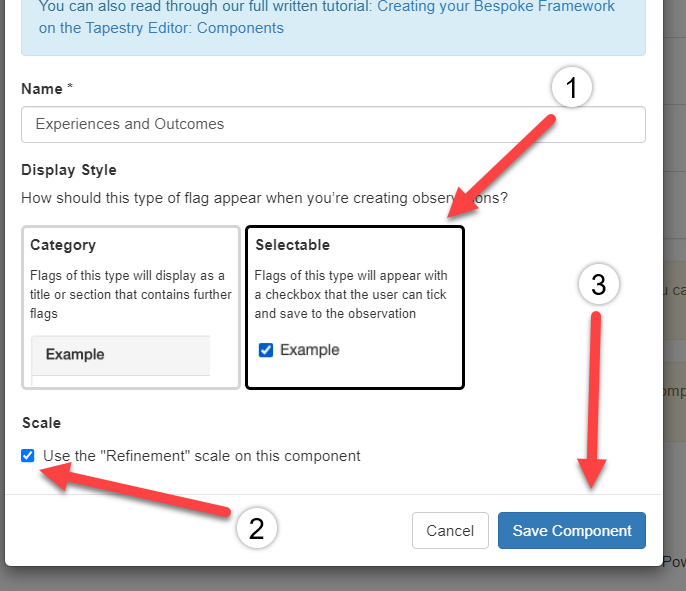Untick the Refinement scale checkbox
Image resolution: width=686 pixels, height=591 pixels.
28,455
